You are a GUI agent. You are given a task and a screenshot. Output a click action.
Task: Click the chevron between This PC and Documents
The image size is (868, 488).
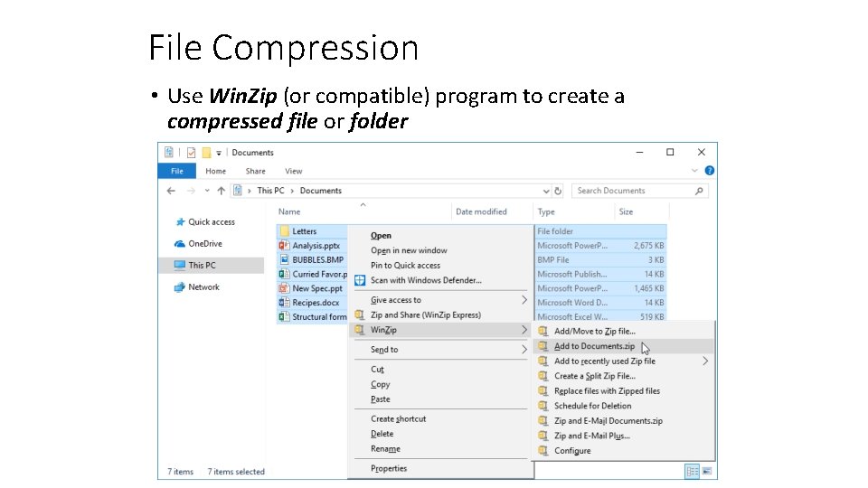click(292, 191)
